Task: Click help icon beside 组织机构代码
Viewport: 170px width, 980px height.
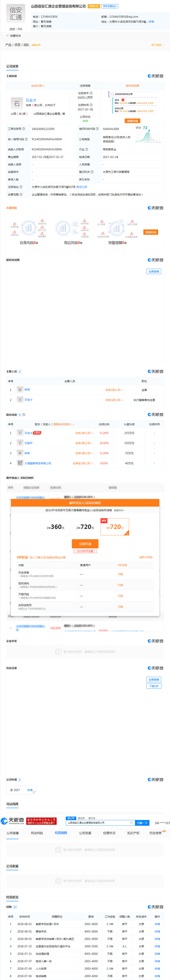Action: click(x=98, y=129)
